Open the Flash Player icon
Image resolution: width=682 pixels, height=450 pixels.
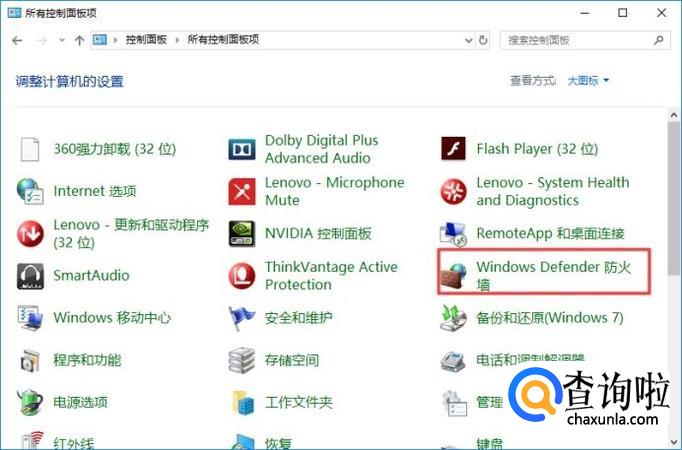453,149
